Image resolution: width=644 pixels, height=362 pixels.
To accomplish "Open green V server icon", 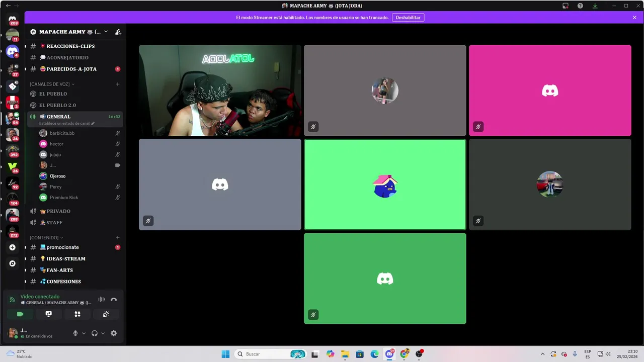I will (13, 166).
